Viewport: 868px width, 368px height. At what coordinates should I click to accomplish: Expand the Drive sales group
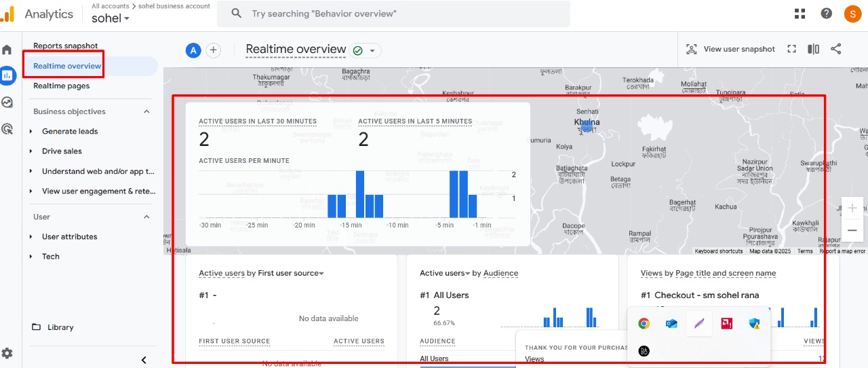(x=31, y=151)
